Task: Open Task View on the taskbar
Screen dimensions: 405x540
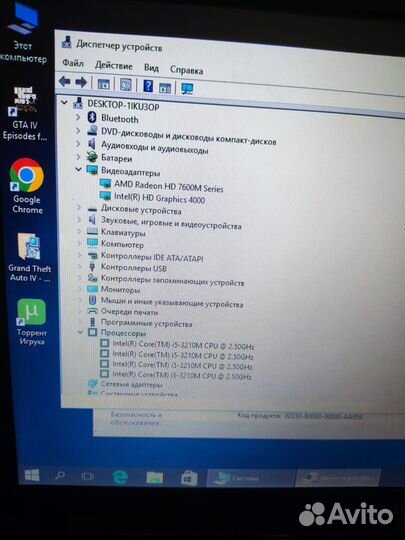Action: pos(87,476)
